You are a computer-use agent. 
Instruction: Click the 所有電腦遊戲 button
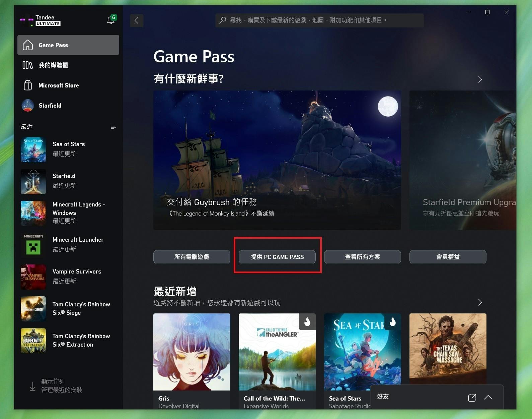coord(192,257)
